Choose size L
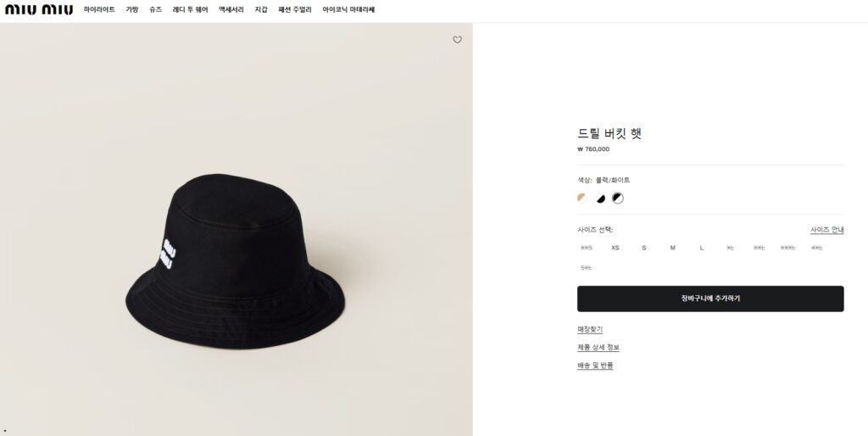Image resolution: width=868 pixels, height=436 pixels. [x=702, y=248]
